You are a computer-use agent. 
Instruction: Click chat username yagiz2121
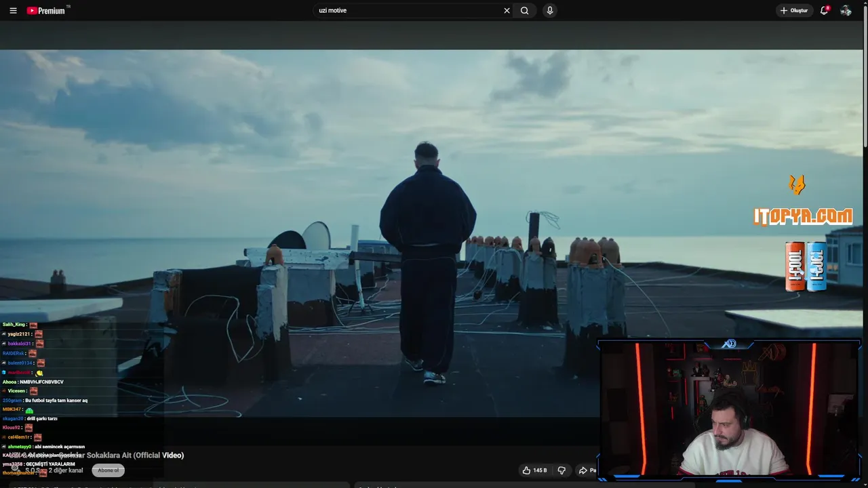pyautogui.click(x=18, y=334)
